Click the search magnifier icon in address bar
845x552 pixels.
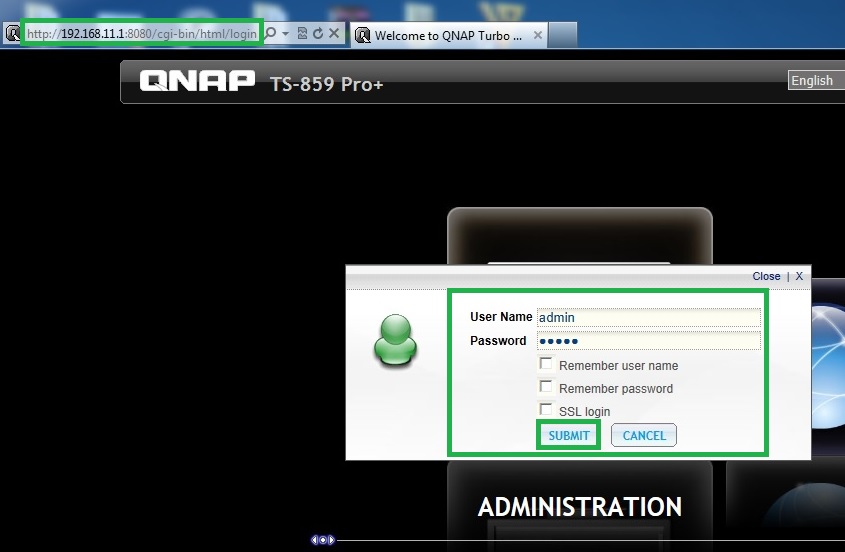(271, 33)
